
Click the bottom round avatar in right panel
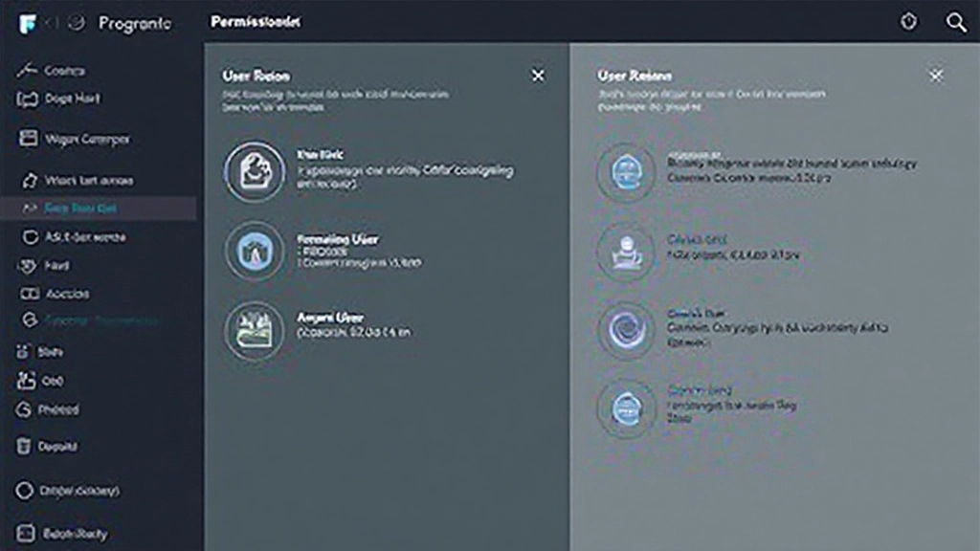626,408
